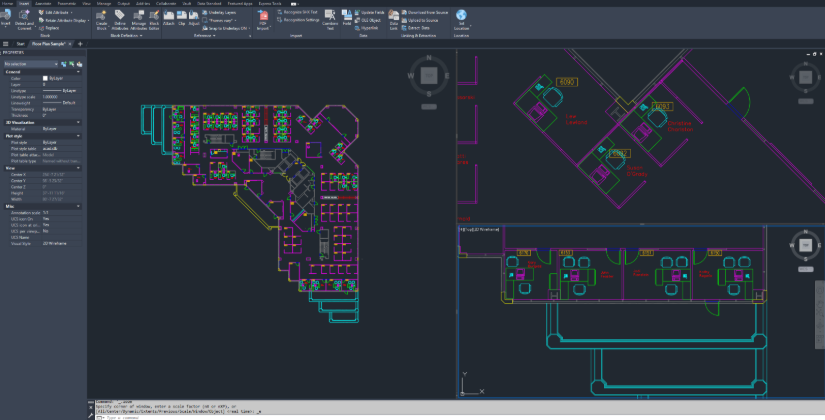Screen dimensions: 825x420
Task: Select the Clip reference tool
Action: point(182,18)
